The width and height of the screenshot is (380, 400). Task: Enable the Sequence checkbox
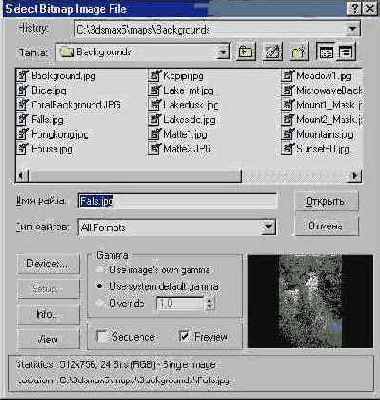click(x=102, y=336)
